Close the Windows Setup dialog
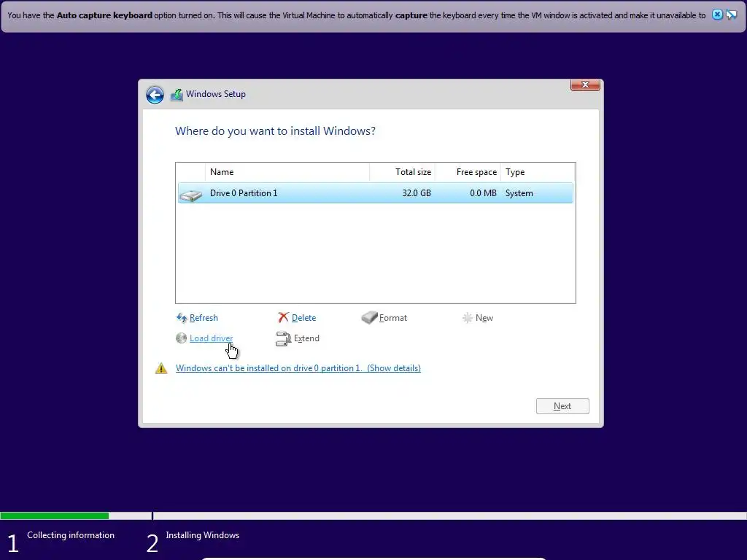This screenshot has height=560, width=747. click(x=585, y=85)
